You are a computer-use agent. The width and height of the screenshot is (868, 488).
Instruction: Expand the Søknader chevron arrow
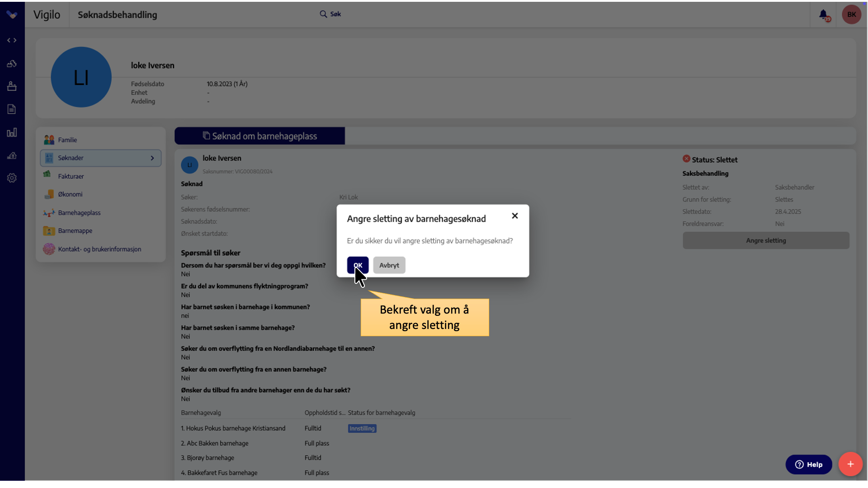[x=152, y=158]
